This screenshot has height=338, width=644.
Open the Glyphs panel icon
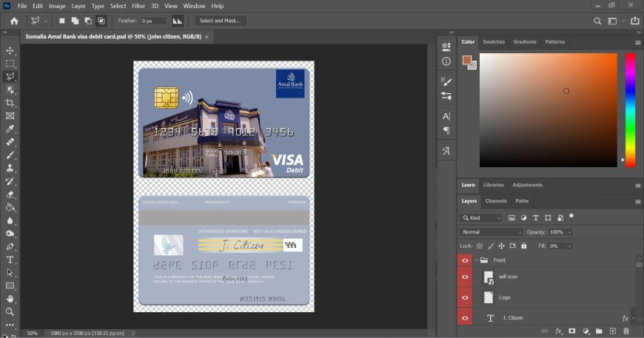click(x=446, y=151)
